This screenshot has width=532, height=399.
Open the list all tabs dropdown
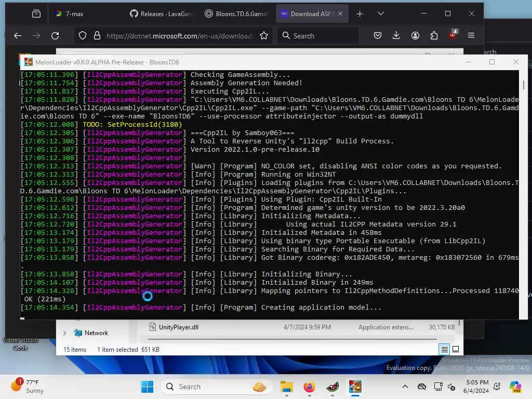[381, 14]
